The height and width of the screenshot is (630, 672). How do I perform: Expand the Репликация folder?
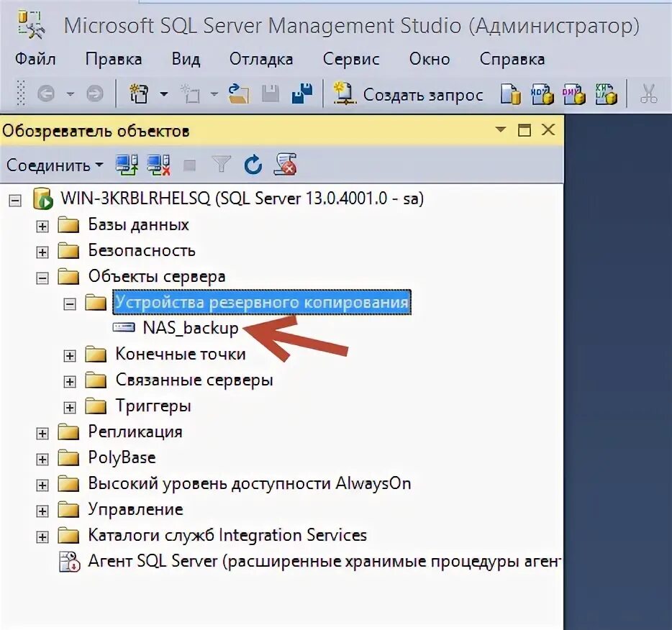(x=42, y=434)
